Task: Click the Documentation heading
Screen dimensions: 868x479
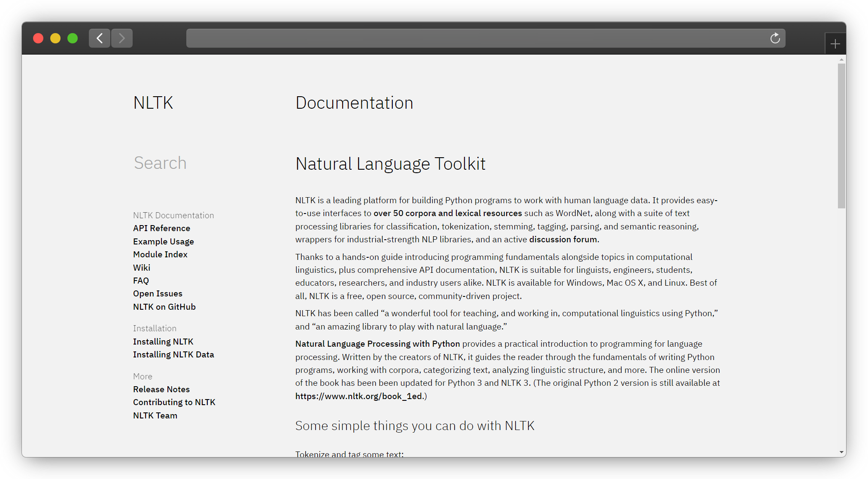Action: tap(354, 103)
